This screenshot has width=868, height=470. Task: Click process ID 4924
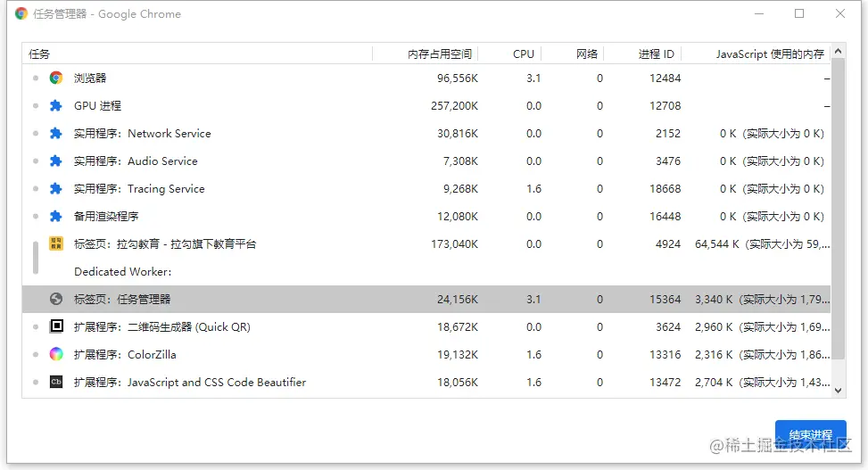pos(668,244)
